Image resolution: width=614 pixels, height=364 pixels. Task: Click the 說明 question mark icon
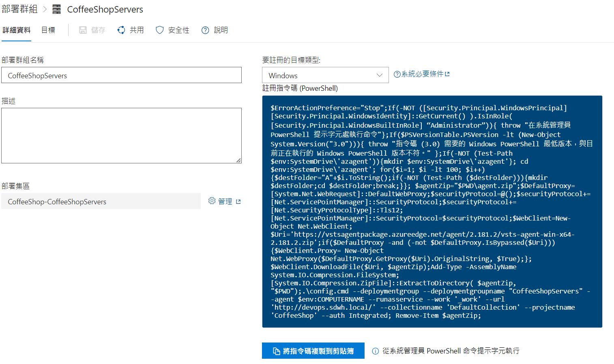[x=205, y=30]
